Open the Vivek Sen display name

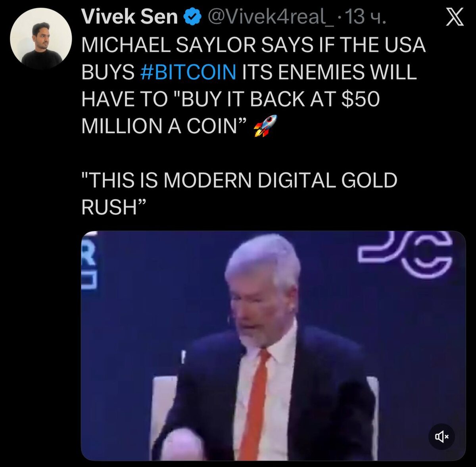coord(129,17)
